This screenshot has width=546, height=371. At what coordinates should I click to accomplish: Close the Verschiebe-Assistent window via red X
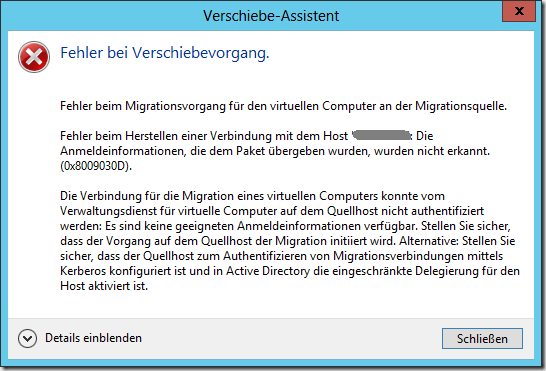(519, 11)
